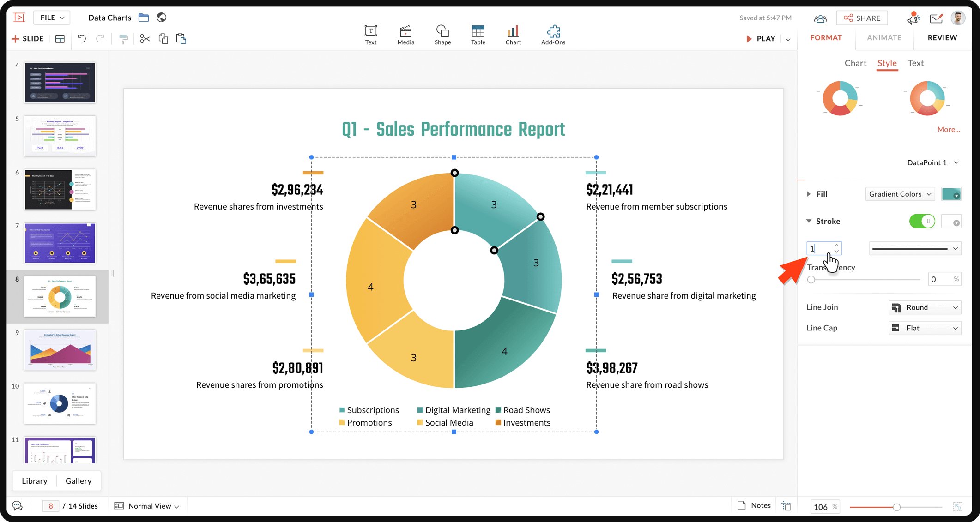The width and height of the screenshot is (980, 522).
Task: Click the paste clipboard icon
Action: [x=181, y=39]
